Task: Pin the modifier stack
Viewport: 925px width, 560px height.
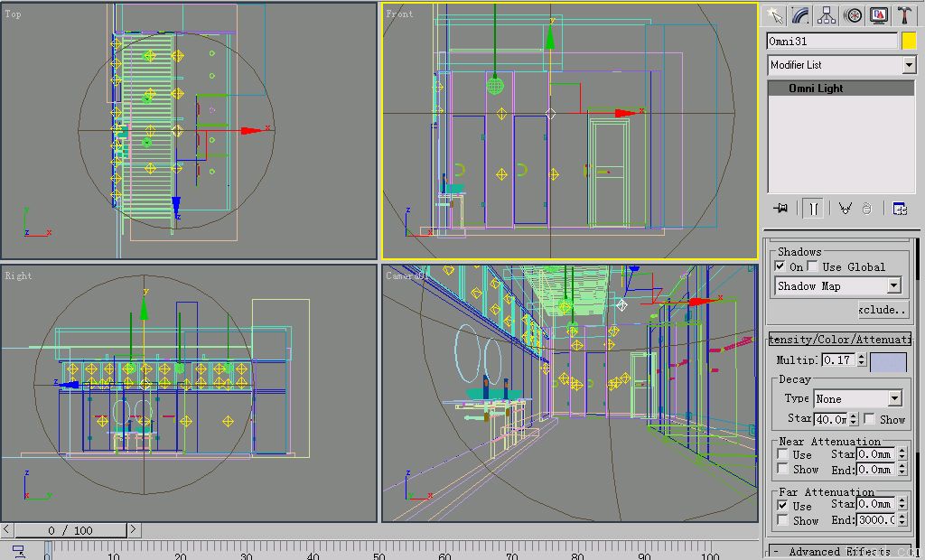Action: pyautogui.click(x=780, y=208)
